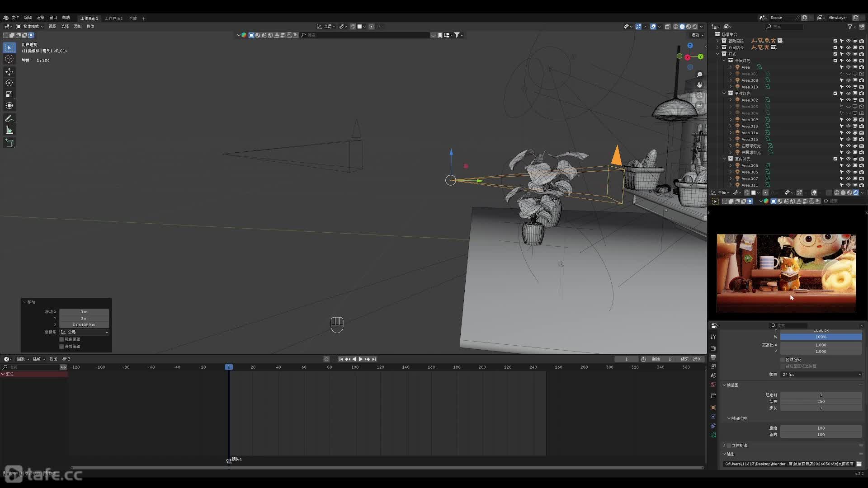Open the Output properties tab icon
868x488 pixels.
pyautogui.click(x=713, y=357)
